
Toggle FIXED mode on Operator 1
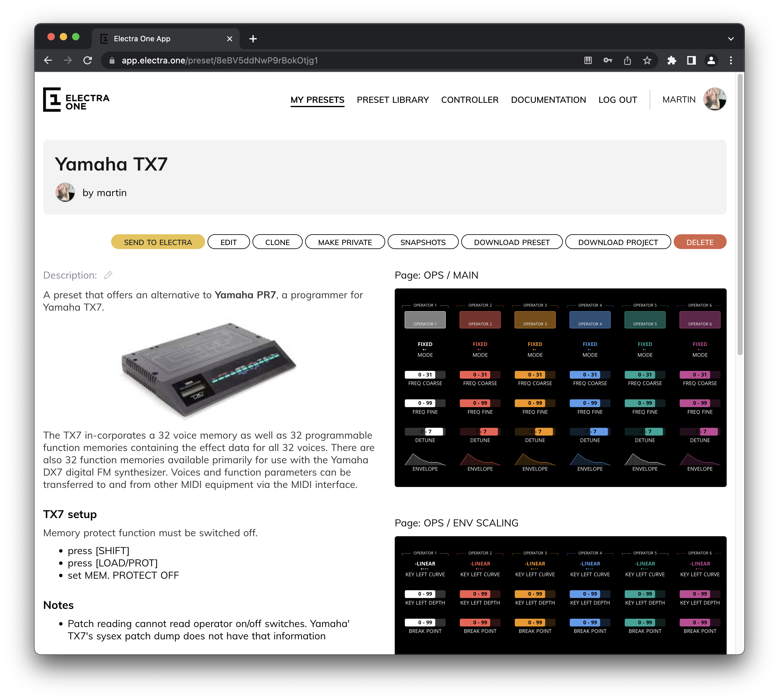coord(425,344)
